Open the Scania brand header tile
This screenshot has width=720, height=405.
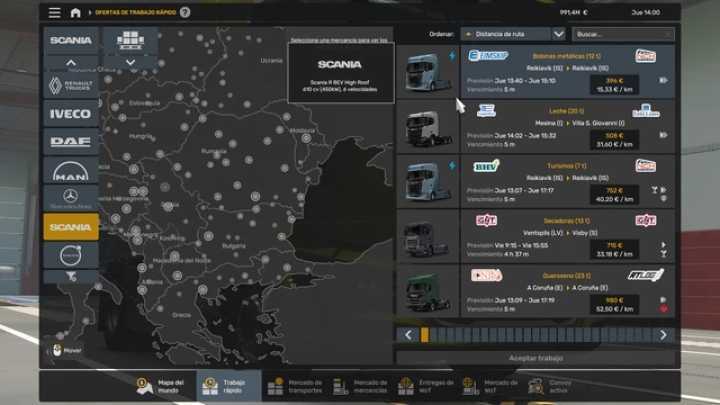pyautogui.click(x=71, y=40)
